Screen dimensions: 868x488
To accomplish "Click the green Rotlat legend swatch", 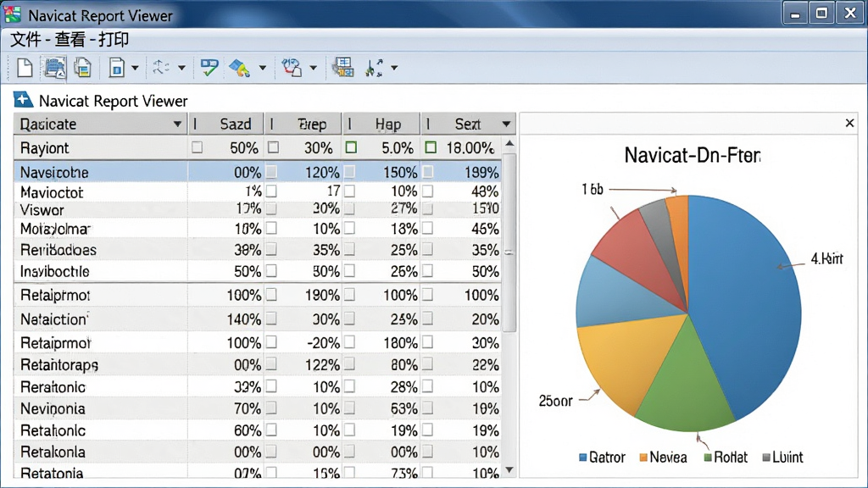I will coord(708,457).
